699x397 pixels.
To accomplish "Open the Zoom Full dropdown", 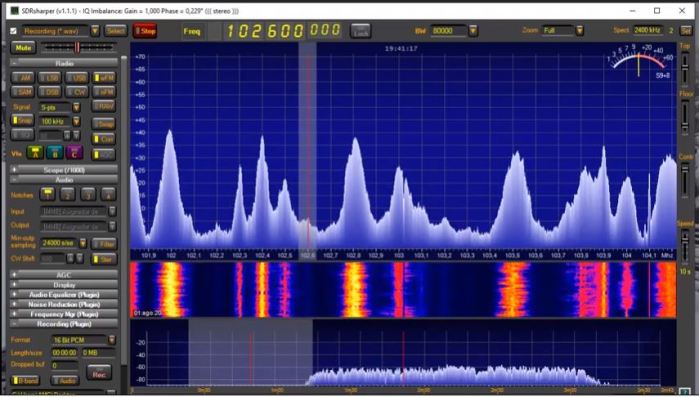I will click(580, 30).
